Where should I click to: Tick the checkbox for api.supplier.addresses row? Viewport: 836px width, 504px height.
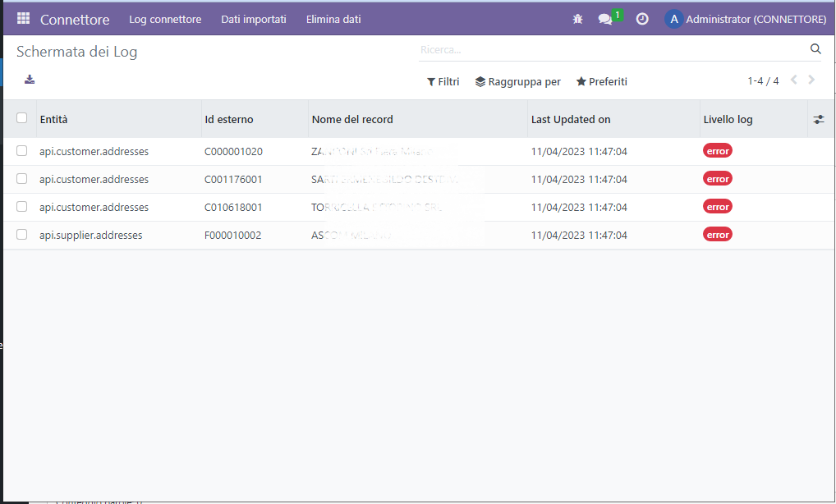pos(22,235)
